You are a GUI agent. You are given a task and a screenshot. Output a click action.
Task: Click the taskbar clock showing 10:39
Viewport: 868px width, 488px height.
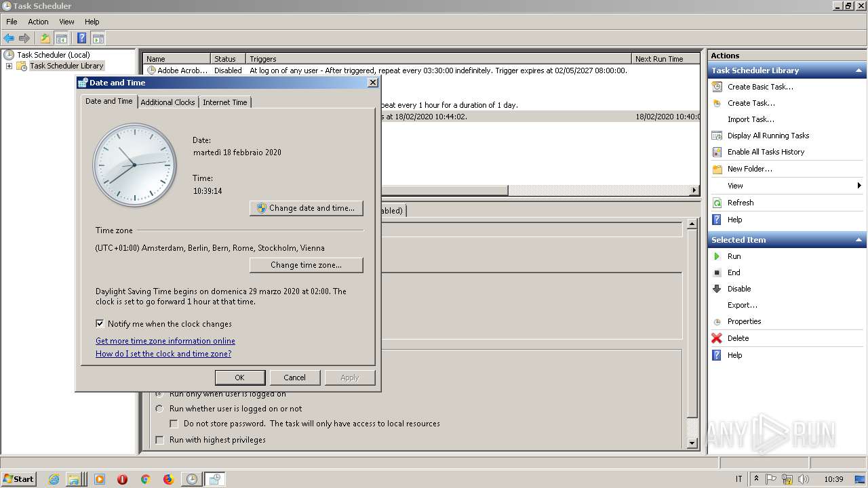click(x=833, y=479)
